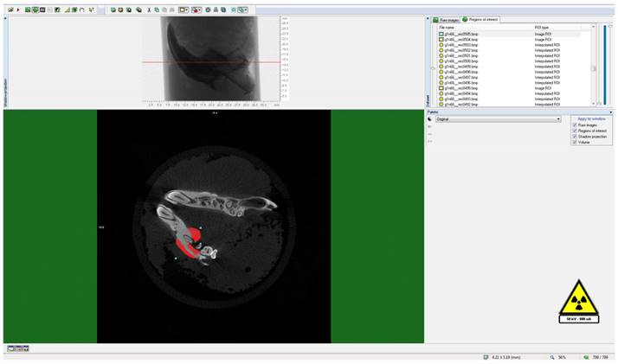
Task: Click the contrast icon left of Palette dropdown
Action: pos(430,118)
